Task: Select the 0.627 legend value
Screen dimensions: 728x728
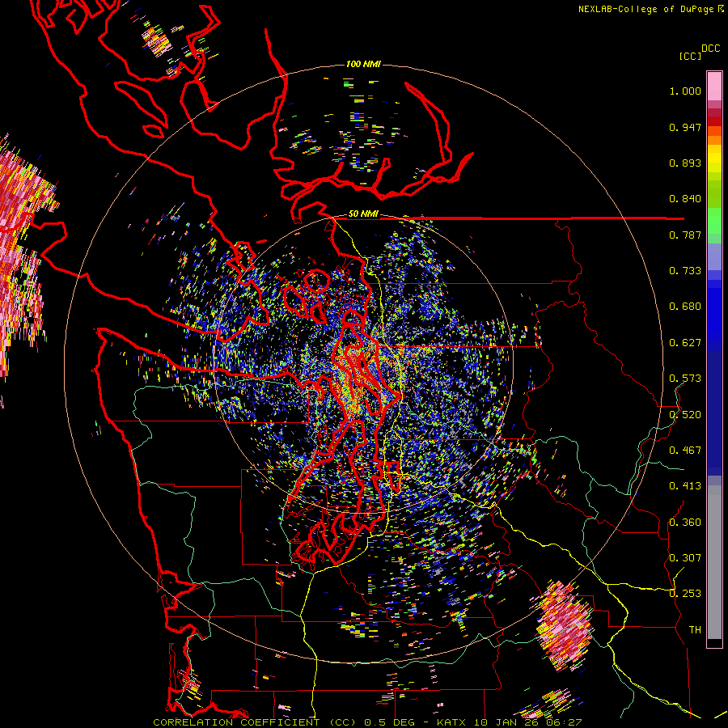Action: (685, 343)
